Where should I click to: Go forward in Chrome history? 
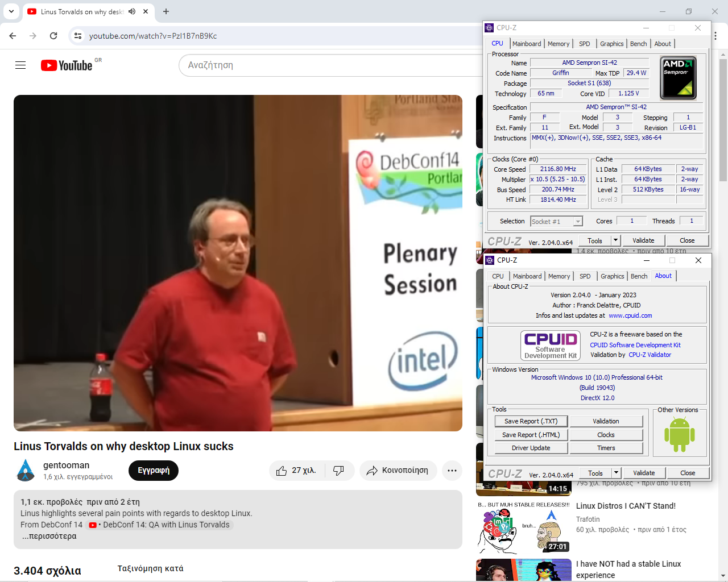(x=33, y=36)
